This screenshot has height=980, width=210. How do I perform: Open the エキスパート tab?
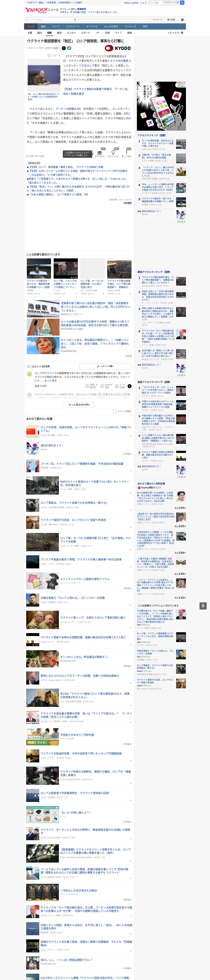tap(72, 27)
